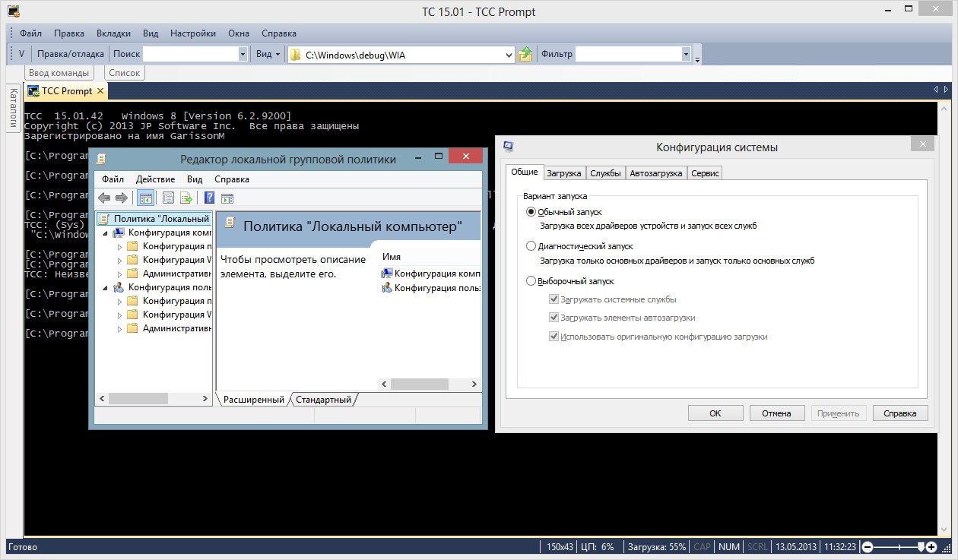Select the computer configuration icon in the name list
Viewport: 958px width, 560px height.
(x=387, y=274)
